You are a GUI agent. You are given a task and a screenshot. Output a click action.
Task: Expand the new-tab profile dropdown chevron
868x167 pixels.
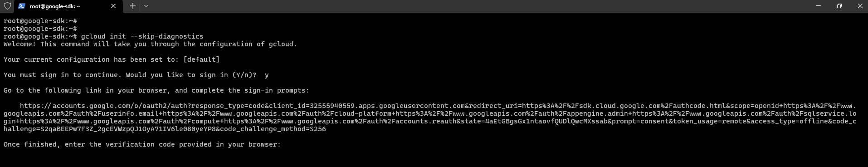point(146,6)
